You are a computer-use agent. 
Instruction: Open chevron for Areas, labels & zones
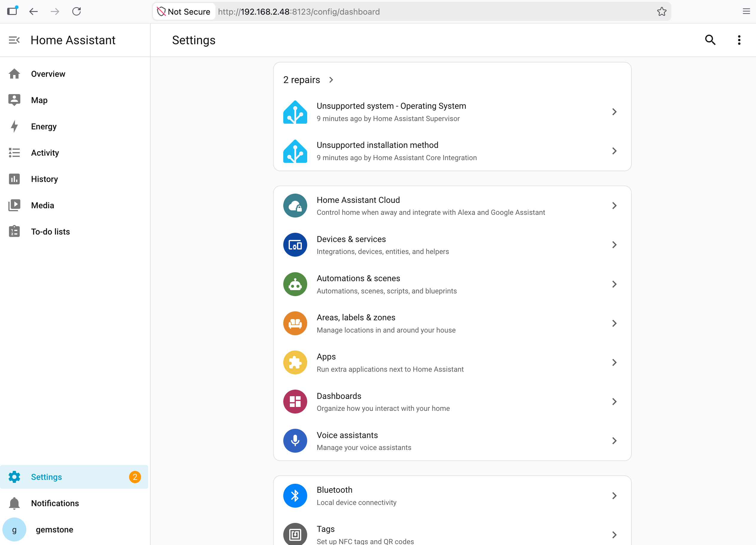tap(614, 323)
